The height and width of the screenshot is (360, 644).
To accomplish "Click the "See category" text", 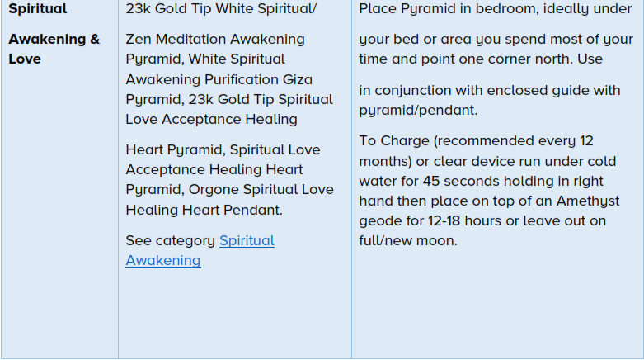I will tap(170, 241).
